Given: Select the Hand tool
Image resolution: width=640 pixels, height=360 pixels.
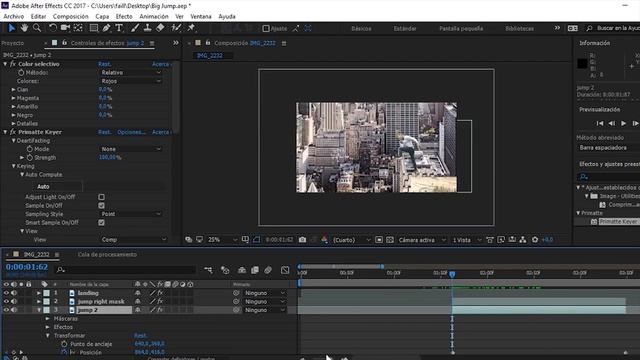Looking at the screenshot, I should coord(24,28).
